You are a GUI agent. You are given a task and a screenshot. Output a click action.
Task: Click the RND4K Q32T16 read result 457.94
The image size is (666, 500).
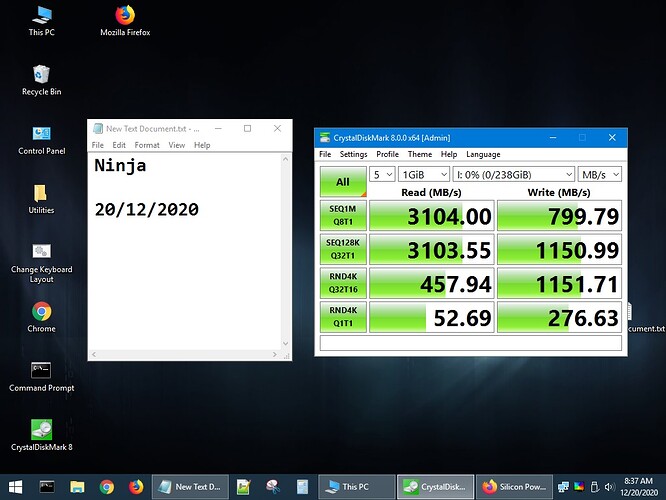[432, 283]
